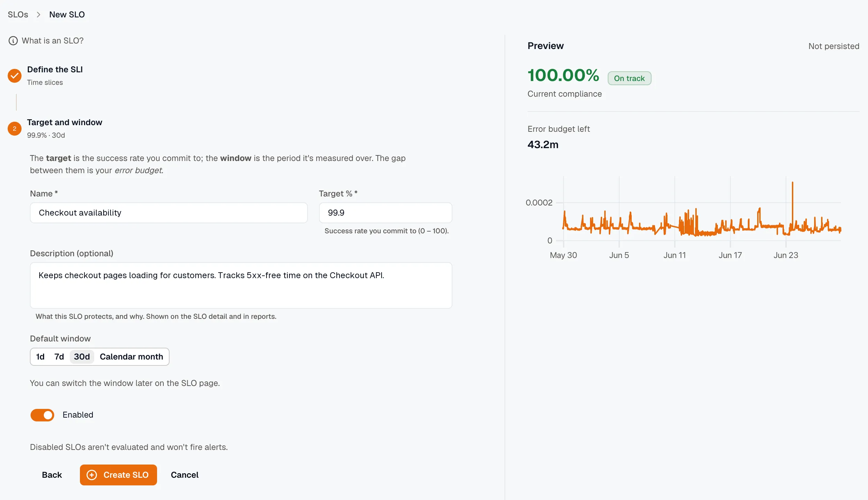Choose the 30d window option

click(x=82, y=357)
